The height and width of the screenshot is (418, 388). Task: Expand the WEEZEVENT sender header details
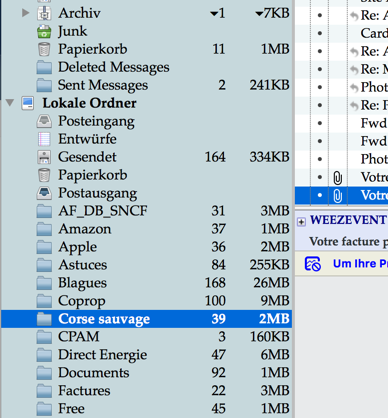coord(301,222)
